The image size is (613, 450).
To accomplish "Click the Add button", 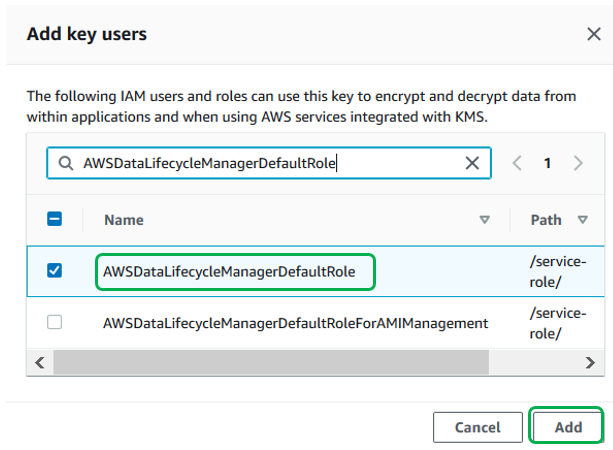I will [568, 427].
